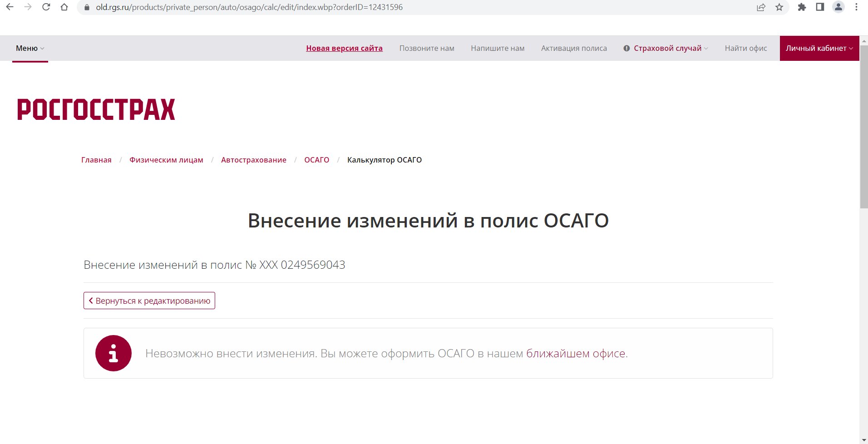The image size is (868, 444).
Task: Select Позвоните нам in top navigation
Action: coord(427,48)
